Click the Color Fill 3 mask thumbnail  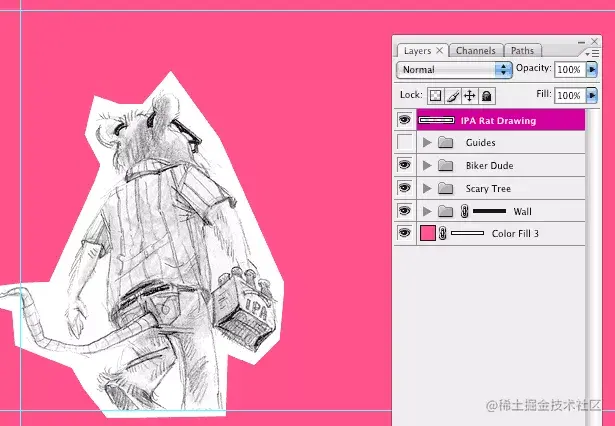[467, 233]
